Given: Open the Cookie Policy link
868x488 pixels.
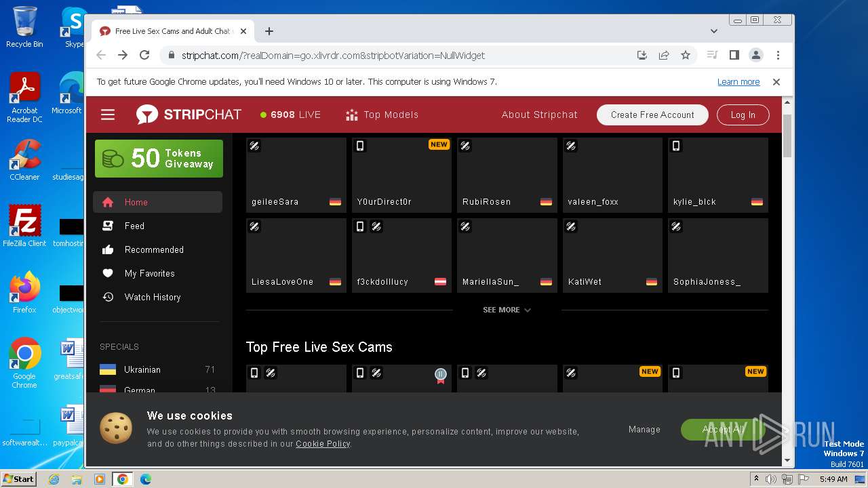Looking at the screenshot, I should [x=323, y=444].
